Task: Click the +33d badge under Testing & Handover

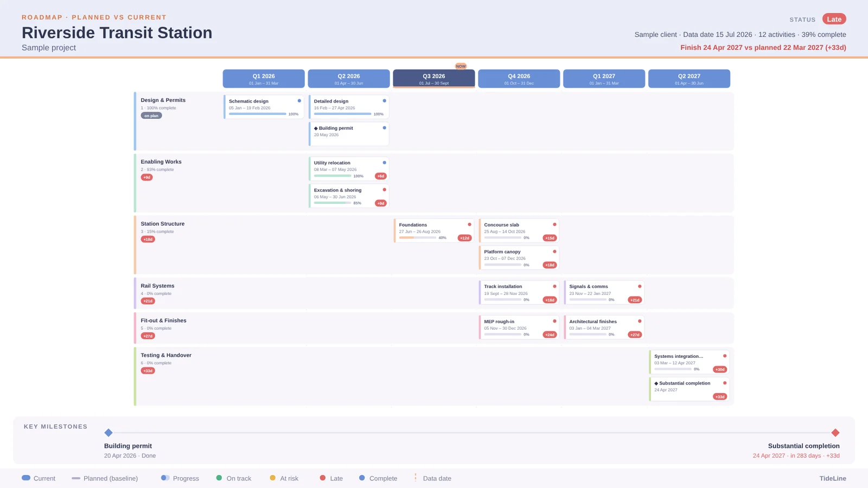Action: coord(148,371)
